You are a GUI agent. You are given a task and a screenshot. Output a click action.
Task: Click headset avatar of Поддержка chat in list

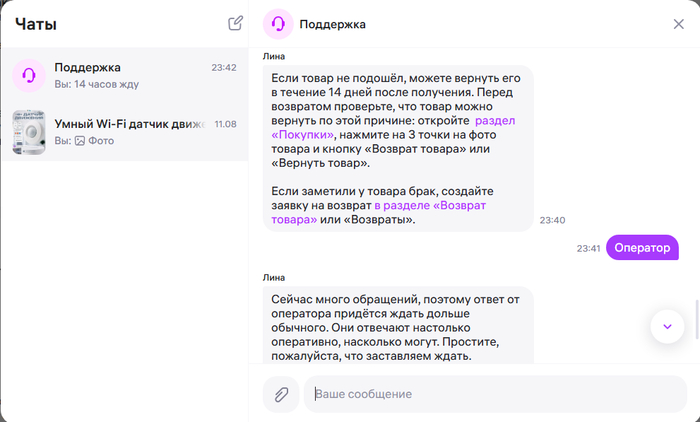point(29,75)
